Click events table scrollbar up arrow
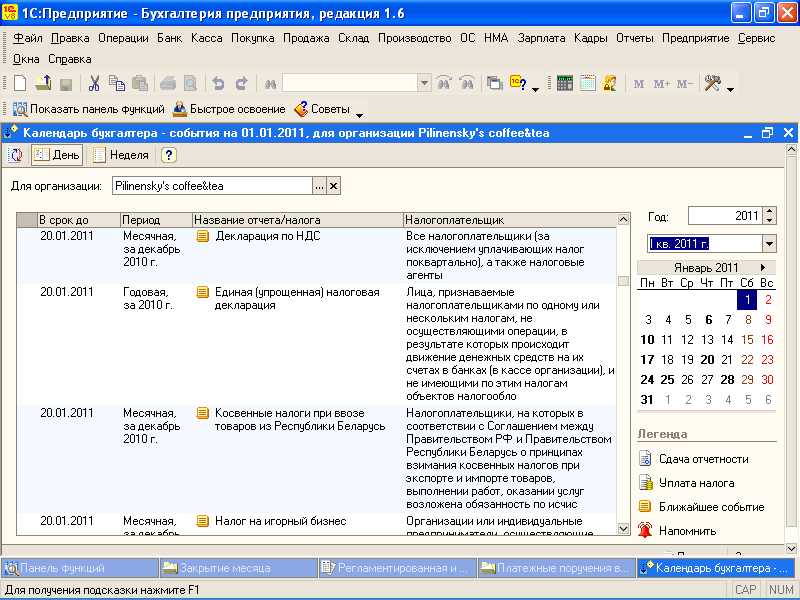The image size is (800, 600). point(623,219)
